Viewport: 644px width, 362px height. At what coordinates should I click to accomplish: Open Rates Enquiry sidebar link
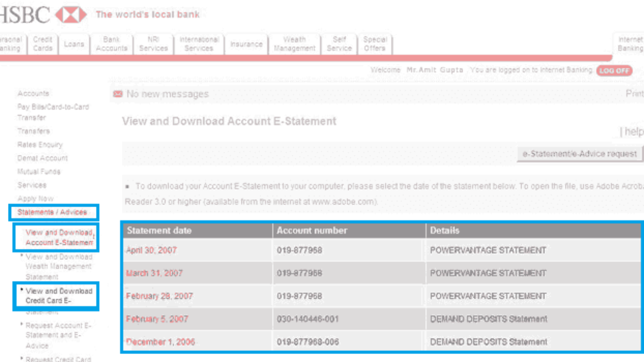40,144
